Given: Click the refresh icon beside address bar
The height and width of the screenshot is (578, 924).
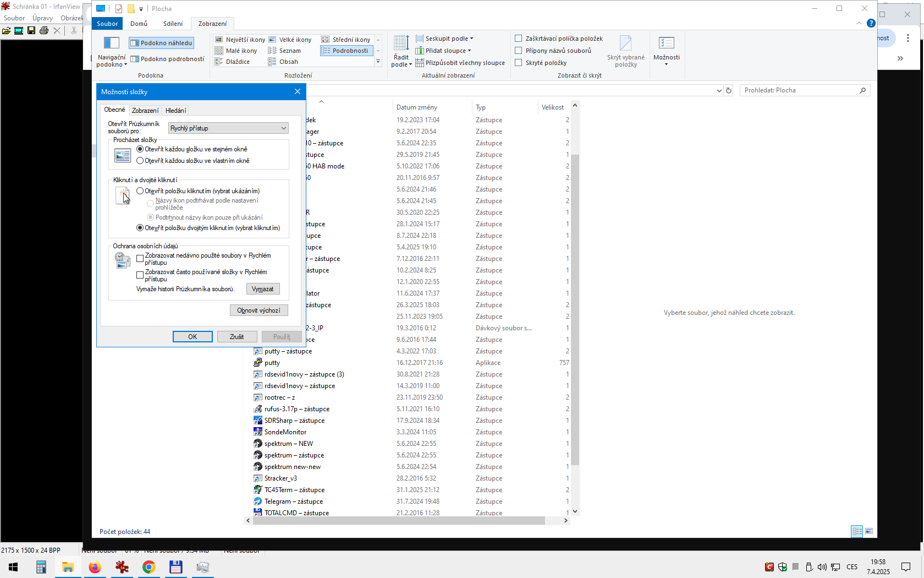Looking at the screenshot, I should (729, 91).
